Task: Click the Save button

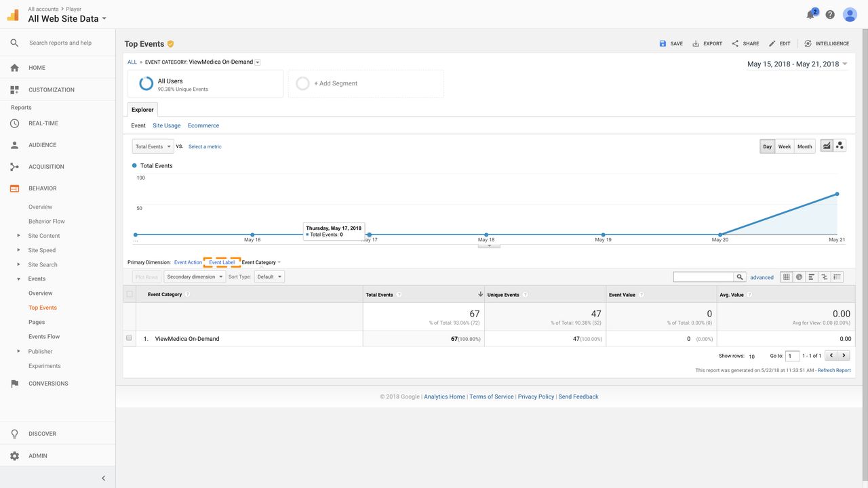Action: pos(671,43)
